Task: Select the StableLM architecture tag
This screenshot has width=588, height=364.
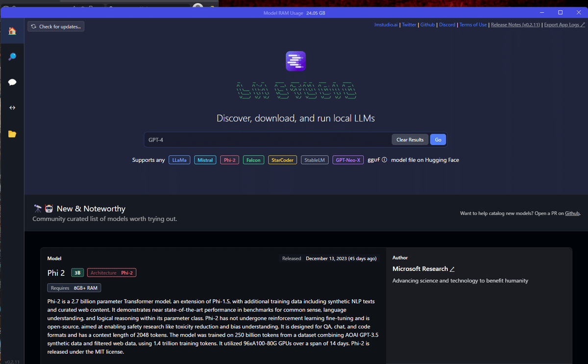Action: click(315, 160)
